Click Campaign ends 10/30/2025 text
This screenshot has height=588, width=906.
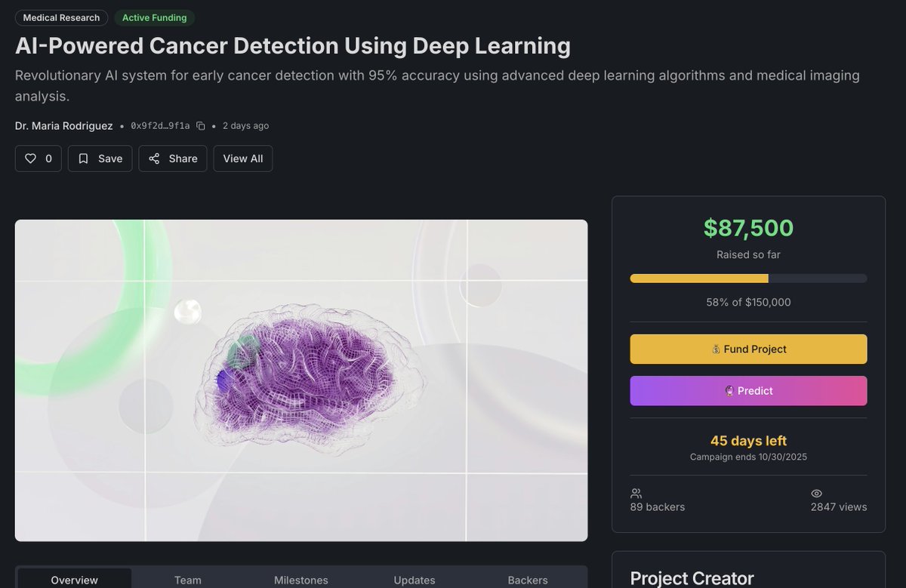[748, 457]
